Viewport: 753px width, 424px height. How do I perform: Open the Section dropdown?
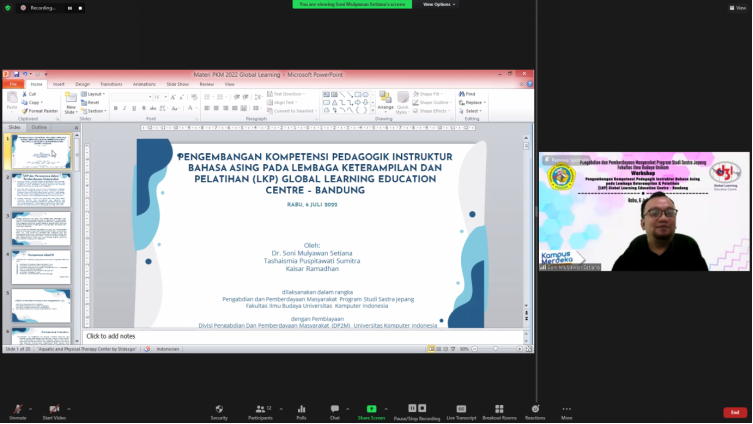pyautogui.click(x=94, y=111)
